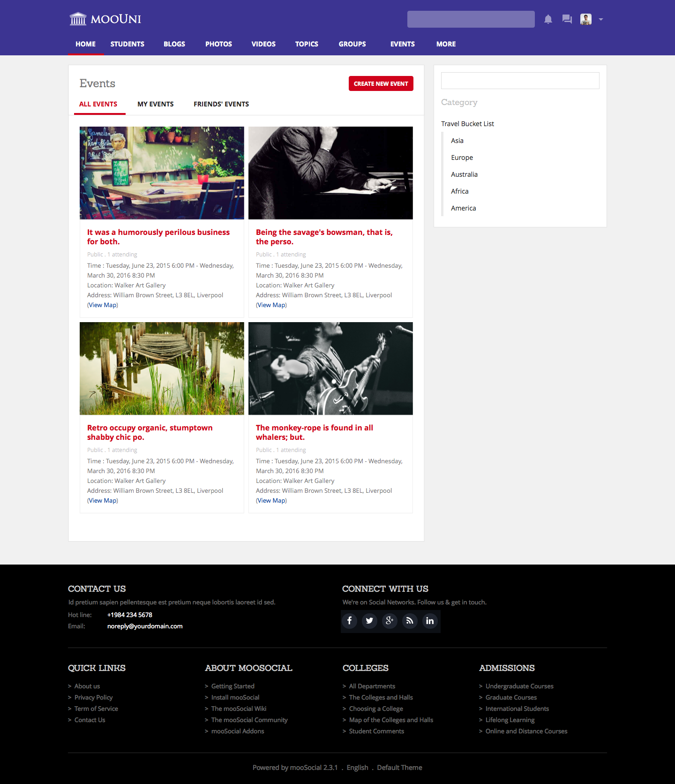675x784 pixels.
Task: Open Choosing a College link
Action: 376,709
